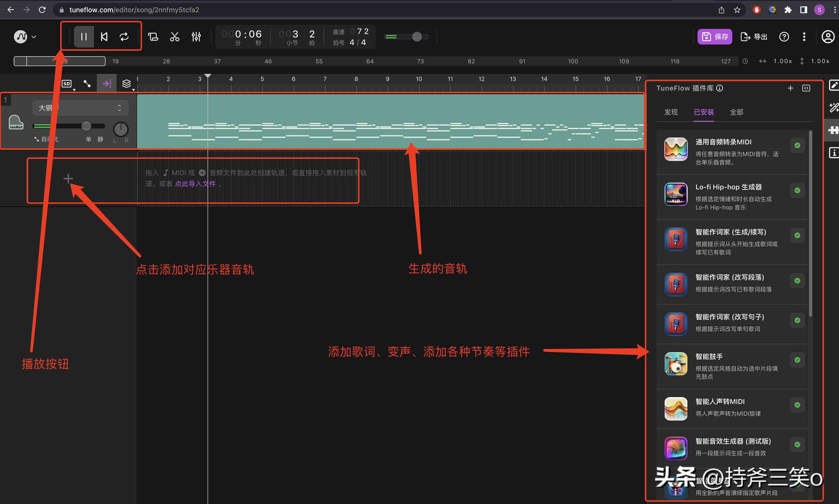Open the 智能作词家 (改写段落) plugin

pyautogui.click(x=732, y=284)
